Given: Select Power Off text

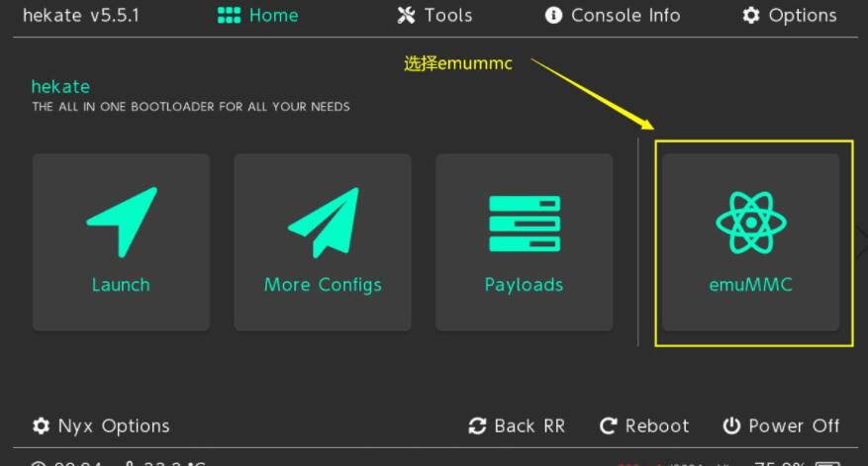Looking at the screenshot, I should (794, 425).
